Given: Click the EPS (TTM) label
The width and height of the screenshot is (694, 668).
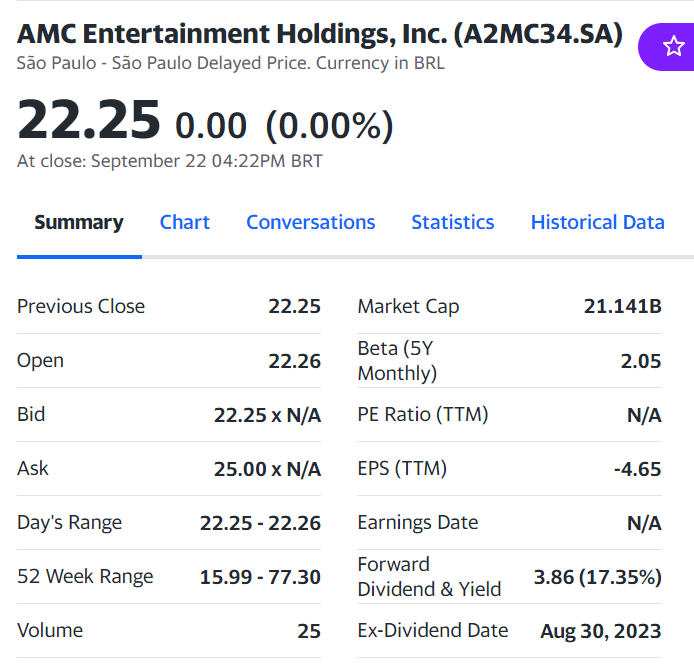Looking at the screenshot, I should coord(402,468).
